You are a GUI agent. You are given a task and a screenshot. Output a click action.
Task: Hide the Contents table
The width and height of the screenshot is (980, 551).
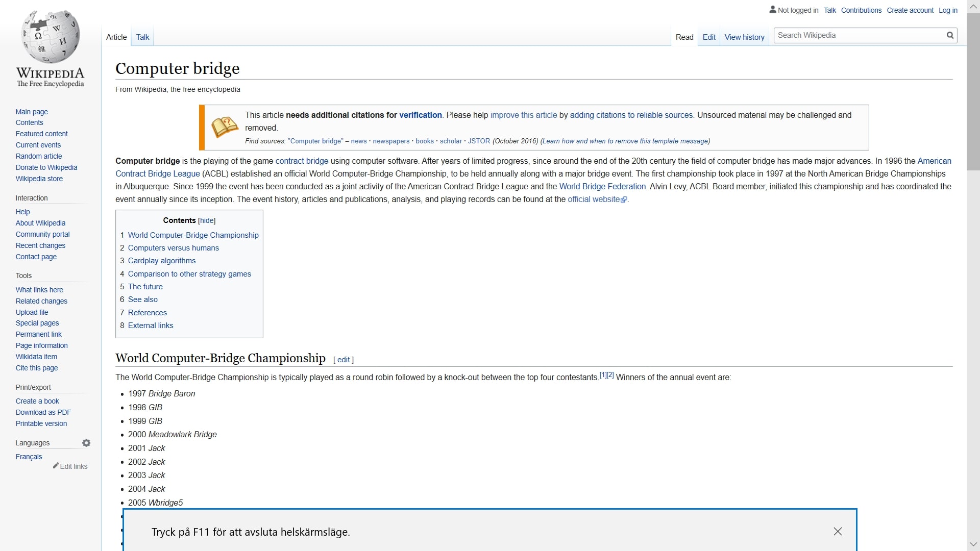point(207,220)
